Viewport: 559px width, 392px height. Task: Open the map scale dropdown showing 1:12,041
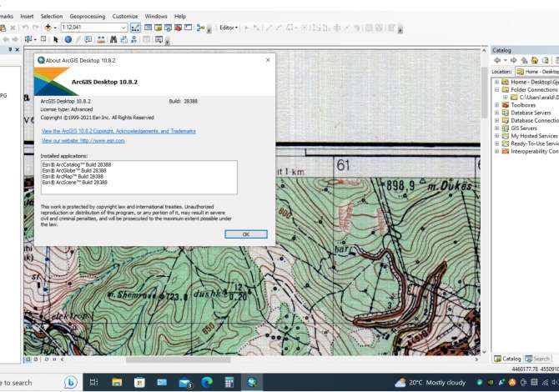pyautogui.click(x=123, y=28)
